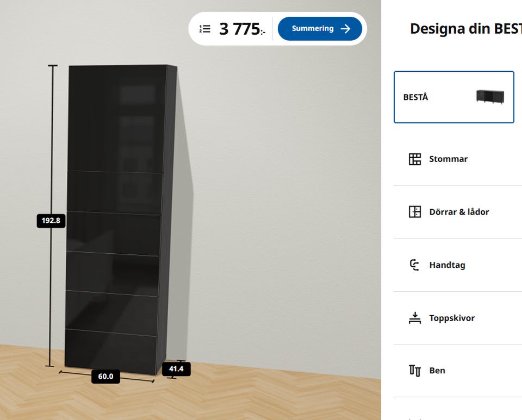Open the Stommar menu item
The width and height of the screenshot is (522, 420).
tap(449, 159)
